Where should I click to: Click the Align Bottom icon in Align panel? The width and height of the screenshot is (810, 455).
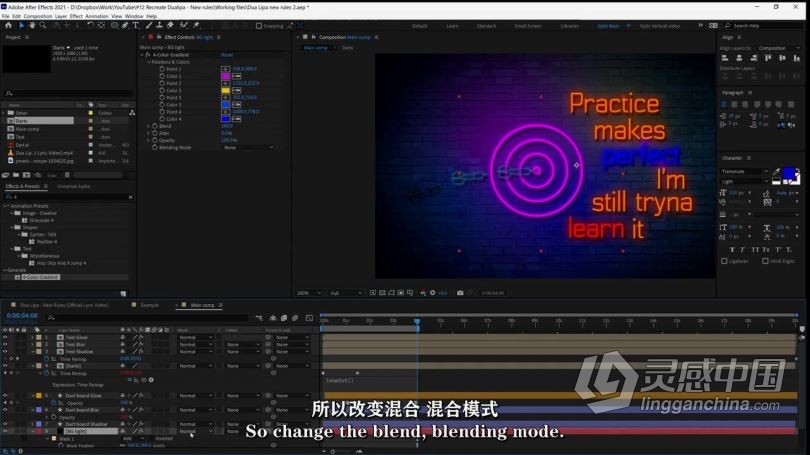click(x=796, y=58)
